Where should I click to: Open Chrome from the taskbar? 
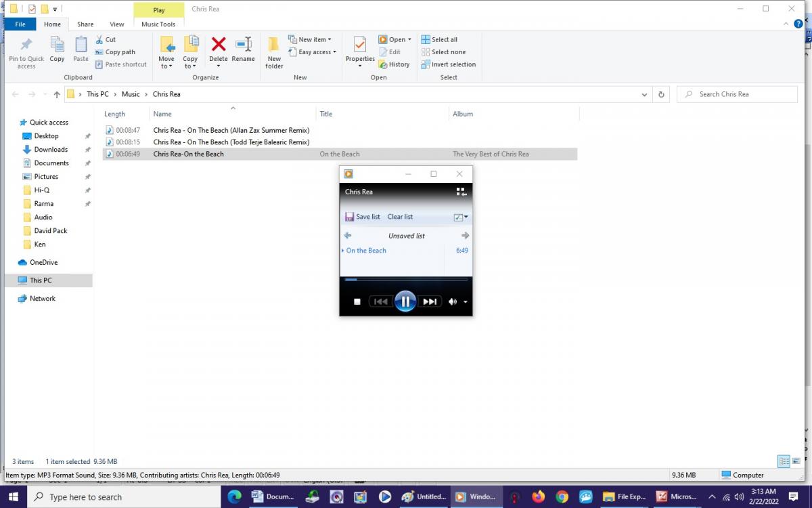[x=562, y=496]
